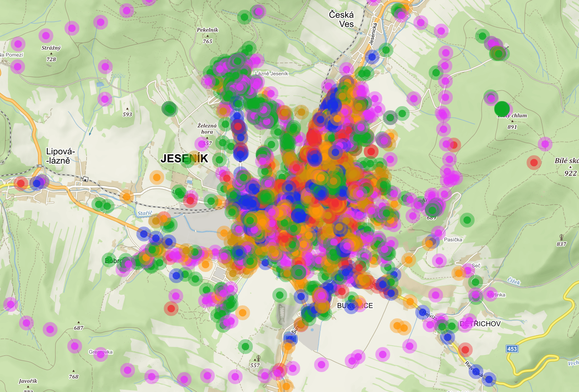The image size is (579, 392).
Task: Click the 687 elevation point label
Action: pyautogui.click(x=78, y=328)
